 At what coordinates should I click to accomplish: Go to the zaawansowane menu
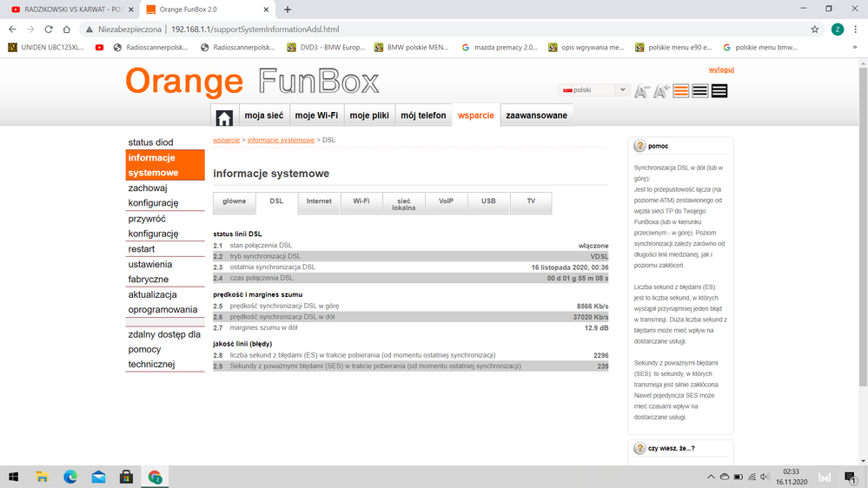(x=536, y=115)
